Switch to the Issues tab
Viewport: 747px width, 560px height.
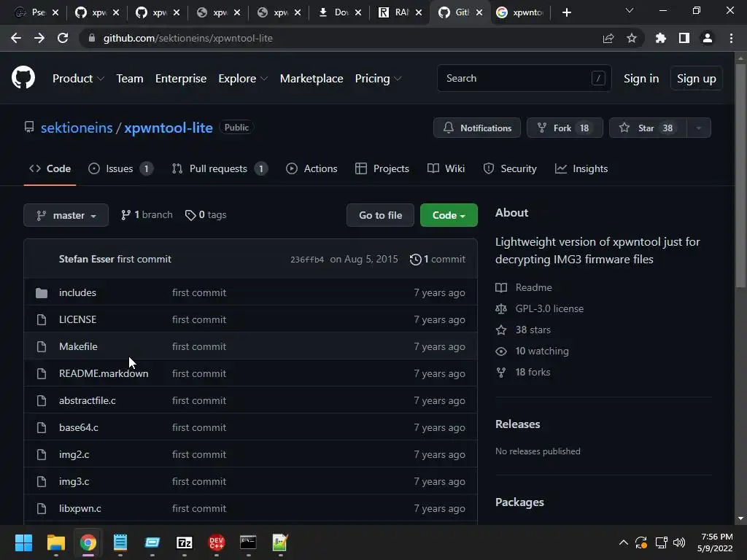point(120,168)
